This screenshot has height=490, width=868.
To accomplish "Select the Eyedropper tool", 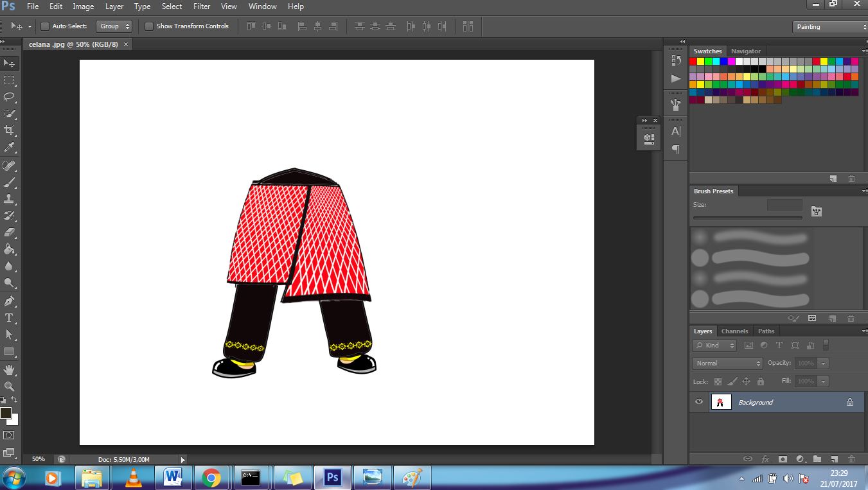I will click(x=10, y=148).
